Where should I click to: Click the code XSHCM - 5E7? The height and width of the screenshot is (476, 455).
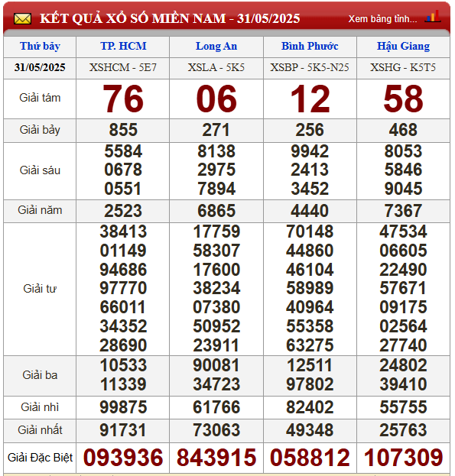pyautogui.click(x=123, y=67)
